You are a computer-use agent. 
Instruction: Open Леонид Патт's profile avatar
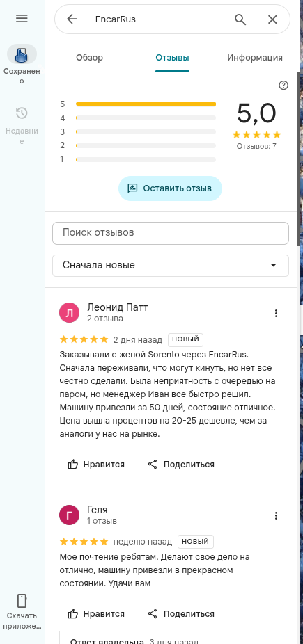(x=70, y=314)
